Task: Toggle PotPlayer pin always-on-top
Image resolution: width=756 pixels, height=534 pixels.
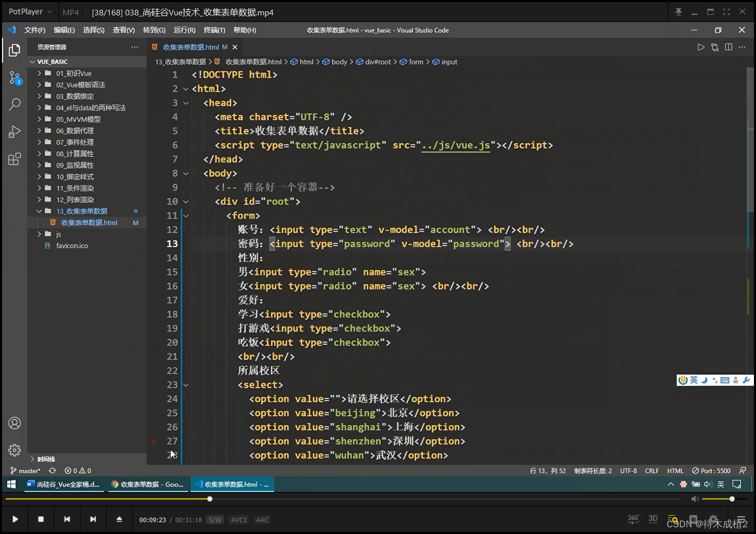Action: 679,12
